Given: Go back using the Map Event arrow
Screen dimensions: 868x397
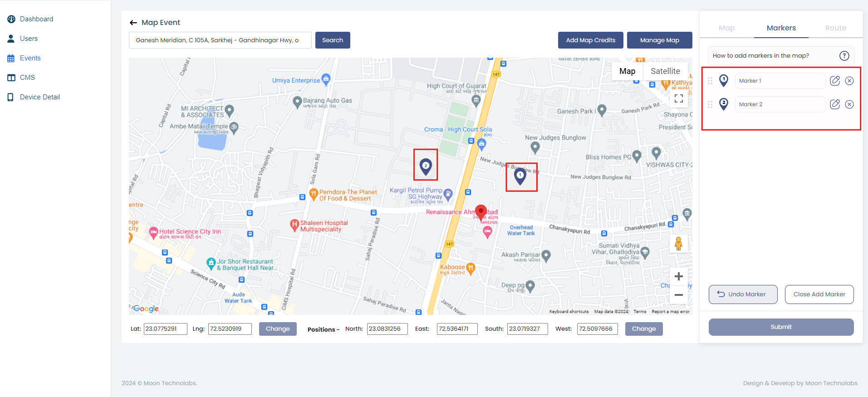Looking at the screenshot, I should tap(133, 23).
